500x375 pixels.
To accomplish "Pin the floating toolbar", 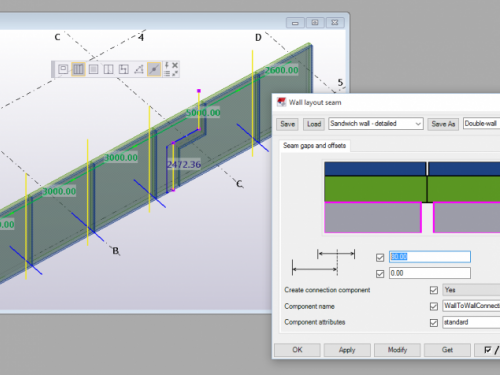I will 167,65.
